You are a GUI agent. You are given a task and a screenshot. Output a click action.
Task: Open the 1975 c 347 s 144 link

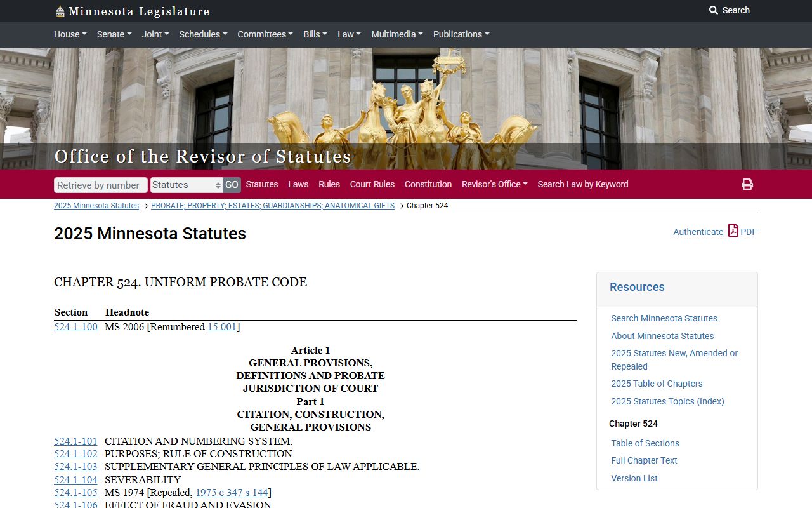pyautogui.click(x=232, y=493)
